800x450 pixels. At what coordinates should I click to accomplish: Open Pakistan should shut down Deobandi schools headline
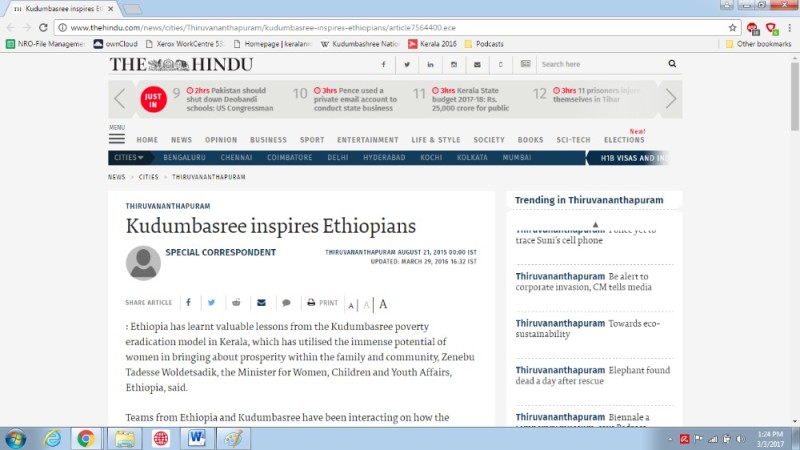tap(230, 99)
